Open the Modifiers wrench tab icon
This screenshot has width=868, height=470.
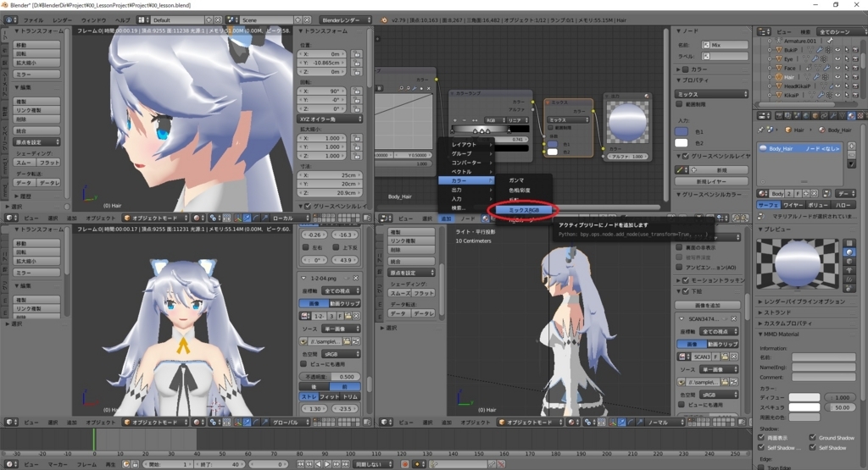tap(833, 116)
